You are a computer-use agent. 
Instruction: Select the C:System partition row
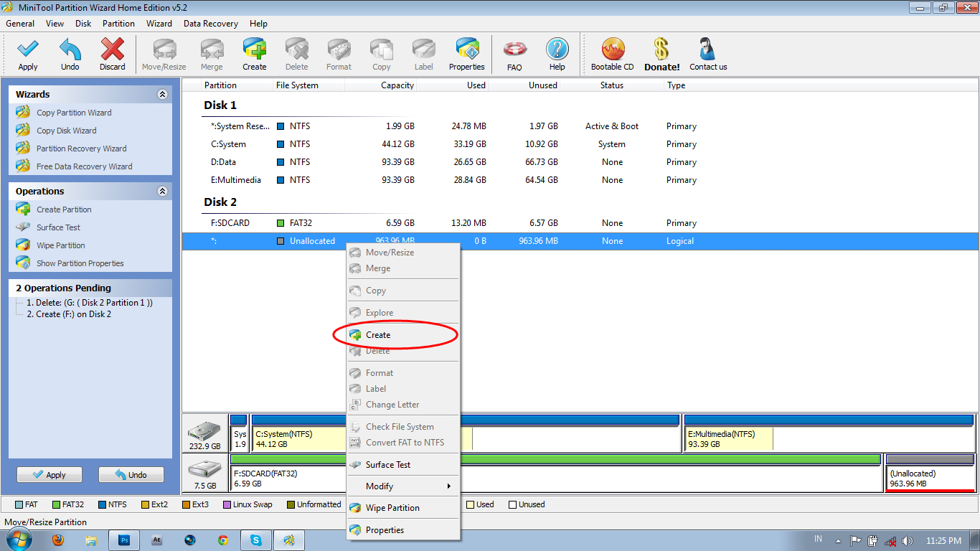580,144
